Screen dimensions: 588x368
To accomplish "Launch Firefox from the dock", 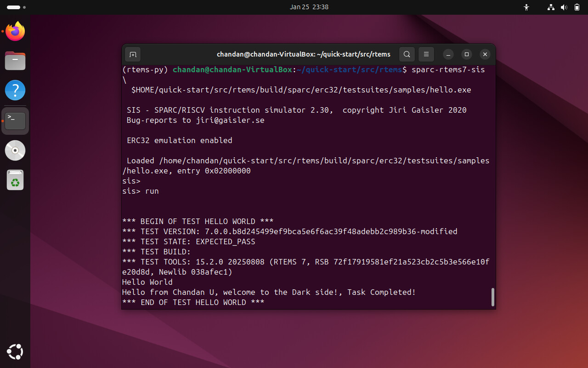I will click(15, 32).
